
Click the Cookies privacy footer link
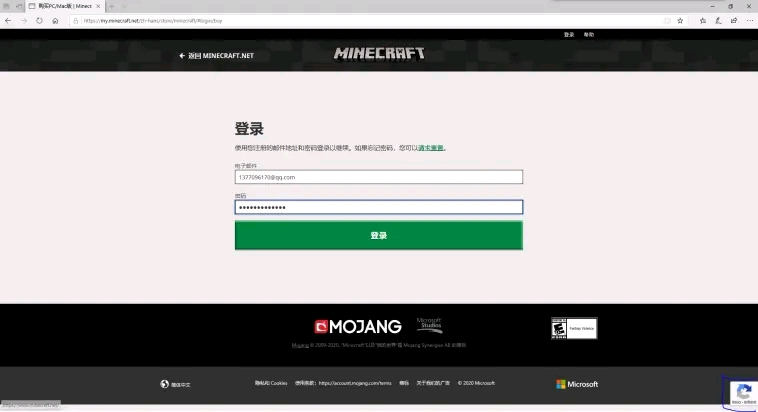pos(271,383)
